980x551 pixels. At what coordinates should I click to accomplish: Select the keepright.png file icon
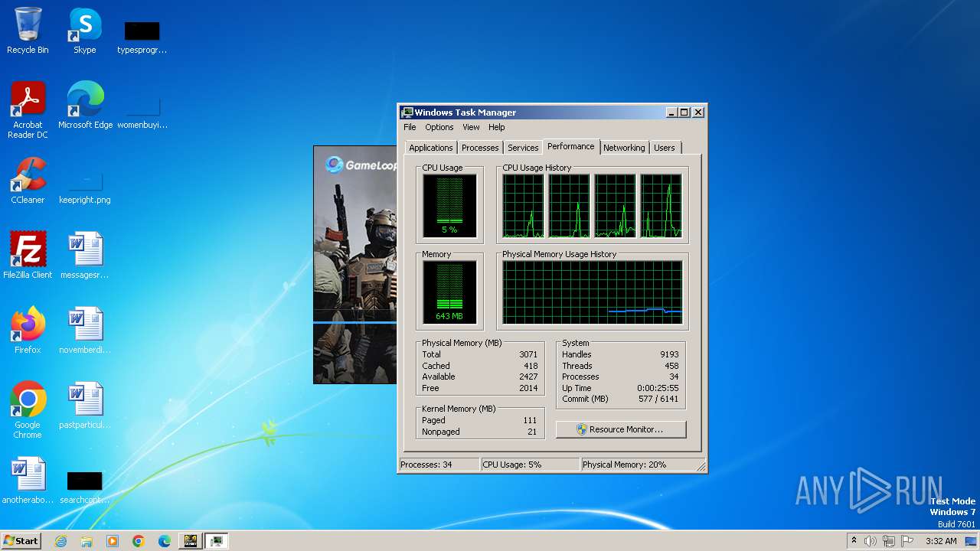click(x=85, y=186)
